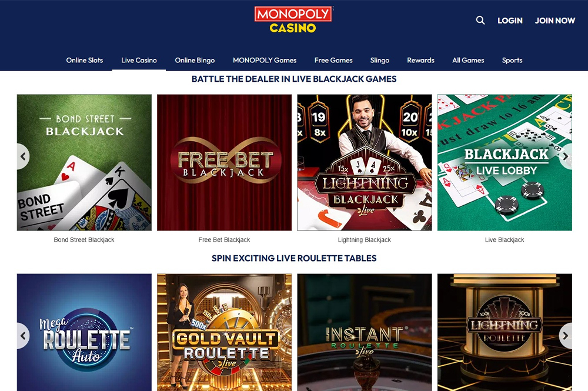Image resolution: width=588 pixels, height=391 pixels.
Task: Click the JOIN NOW button
Action: pyautogui.click(x=555, y=21)
